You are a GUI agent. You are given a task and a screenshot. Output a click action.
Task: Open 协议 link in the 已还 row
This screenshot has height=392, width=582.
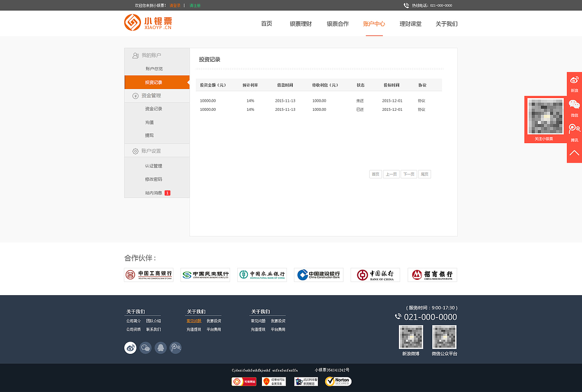421,109
